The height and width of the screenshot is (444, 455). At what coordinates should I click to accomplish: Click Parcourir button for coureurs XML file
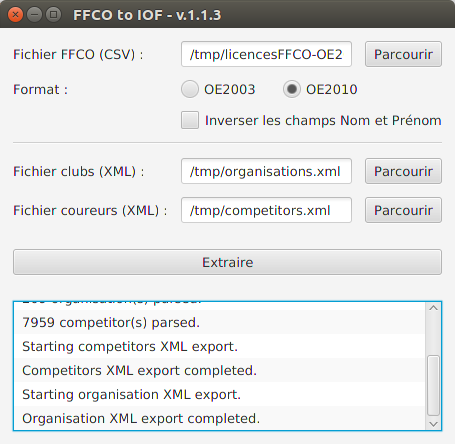click(x=403, y=210)
